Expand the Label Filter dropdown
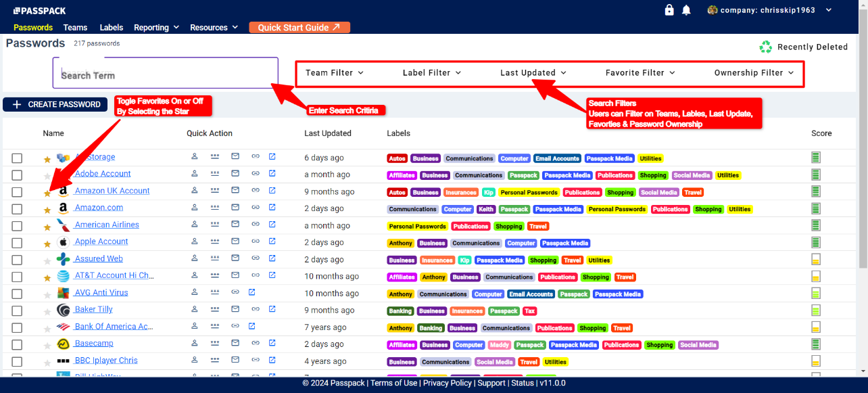Screen dimensions: 868x393 (x=432, y=72)
